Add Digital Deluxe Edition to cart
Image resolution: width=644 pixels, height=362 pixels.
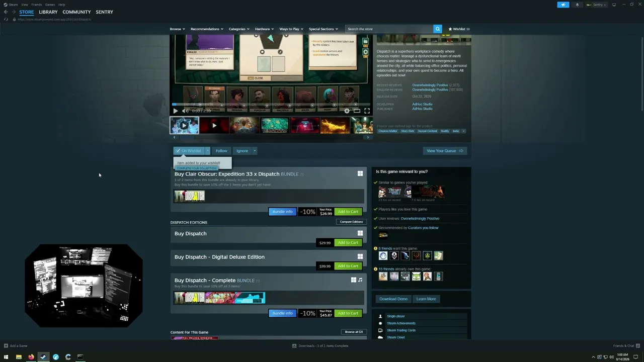[348, 266]
